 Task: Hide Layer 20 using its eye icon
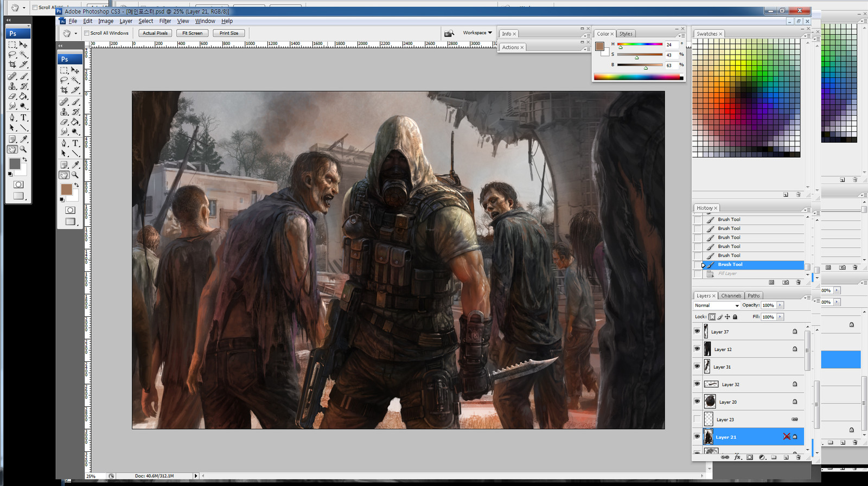coord(697,401)
